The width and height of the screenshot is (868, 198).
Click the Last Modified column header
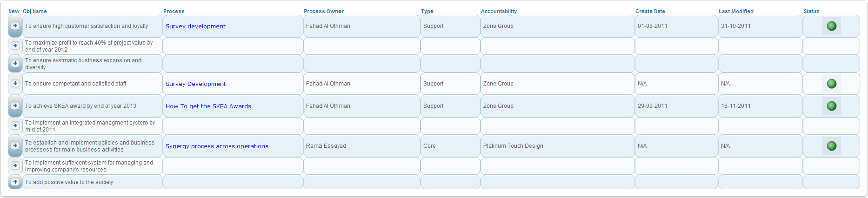736,11
